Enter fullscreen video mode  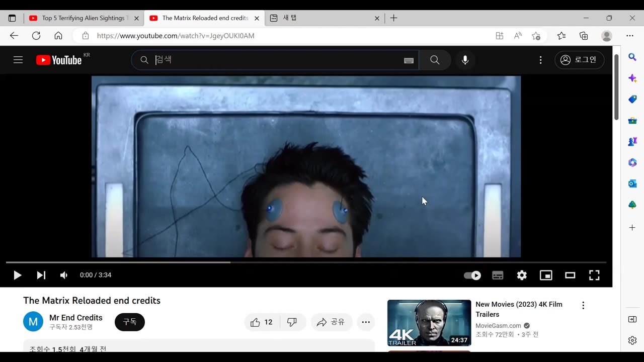click(594, 275)
